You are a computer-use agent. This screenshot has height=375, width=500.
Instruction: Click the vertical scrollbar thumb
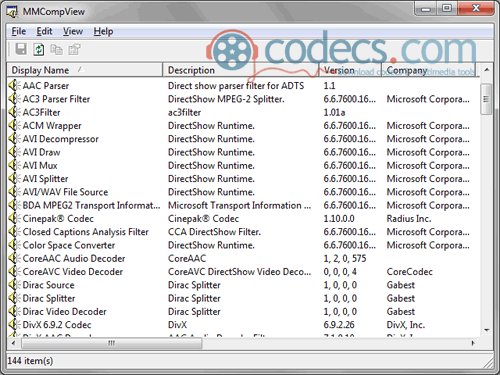click(x=487, y=99)
